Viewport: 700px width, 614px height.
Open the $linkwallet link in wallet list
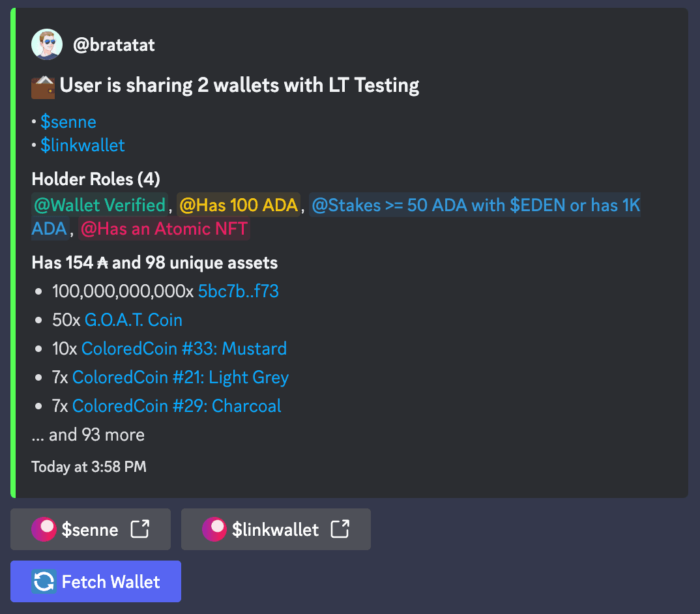pyautogui.click(x=83, y=145)
